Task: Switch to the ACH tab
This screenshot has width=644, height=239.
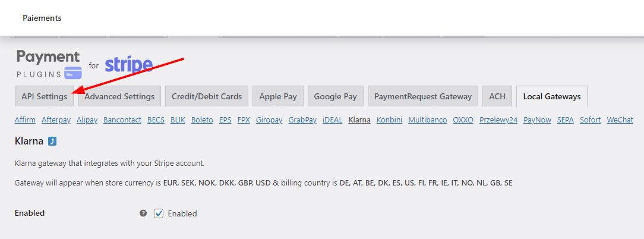Action: coord(497,97)
